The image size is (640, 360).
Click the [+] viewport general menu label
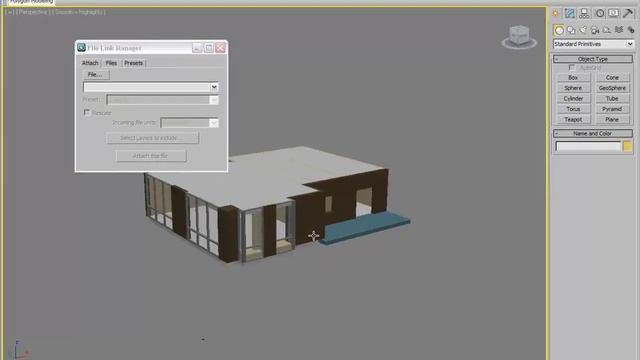pyautogui.click(x=10, y=12)
